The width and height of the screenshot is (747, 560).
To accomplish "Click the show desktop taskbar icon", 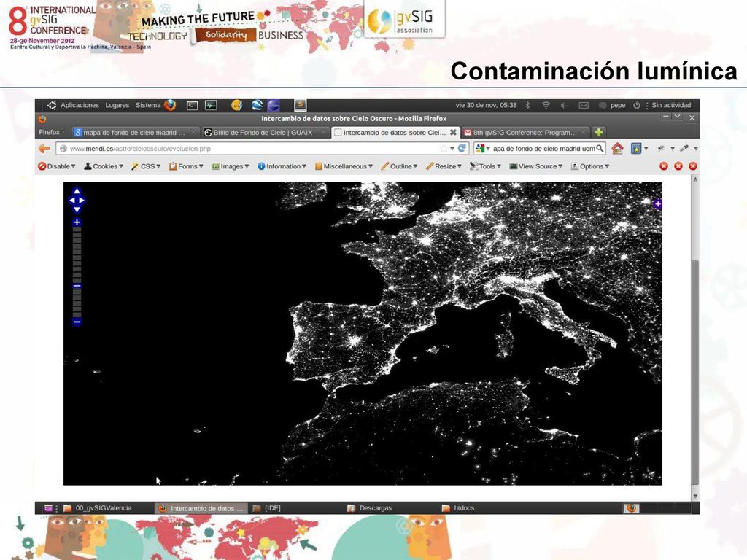I will pos(48,508).
